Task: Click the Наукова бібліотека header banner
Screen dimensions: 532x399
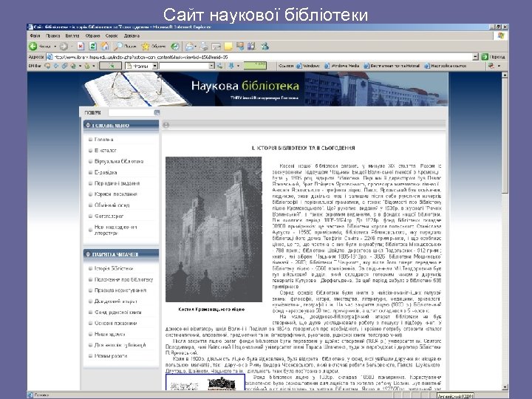Action: 264,89
